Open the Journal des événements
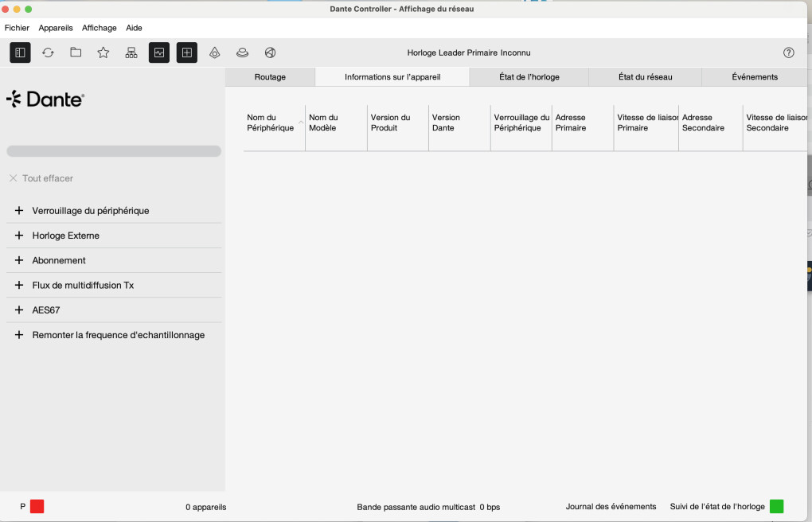Image resolution: width=812 pixels, height=522 pixels. tap(611, 506)
